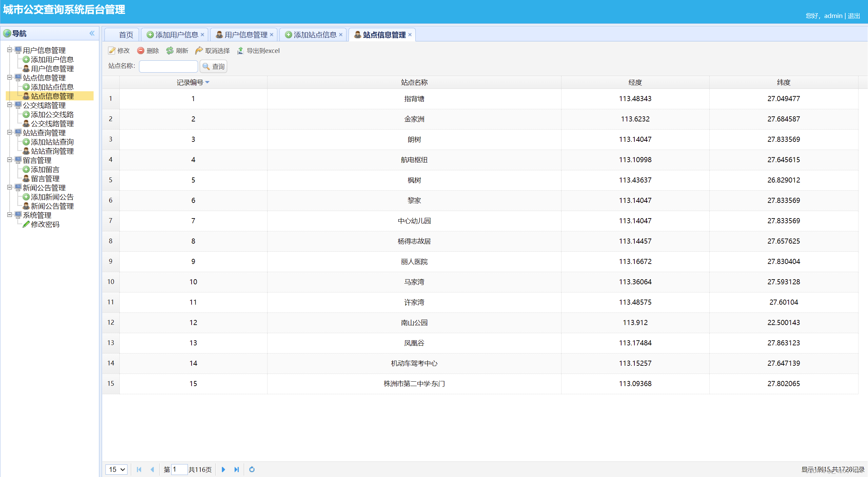868x477 pixels.
Task: Sort by 记录编号 column header
Action: (193, 82)
